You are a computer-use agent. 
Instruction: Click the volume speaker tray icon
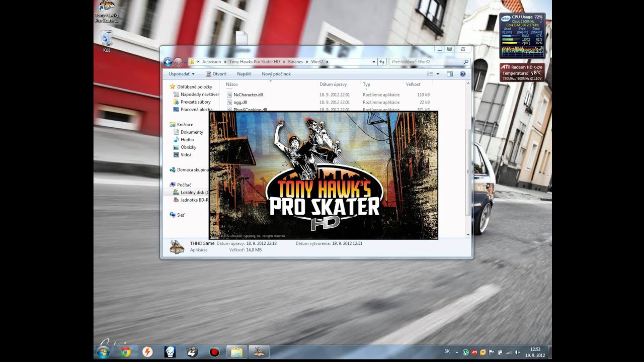pos(517,352)
